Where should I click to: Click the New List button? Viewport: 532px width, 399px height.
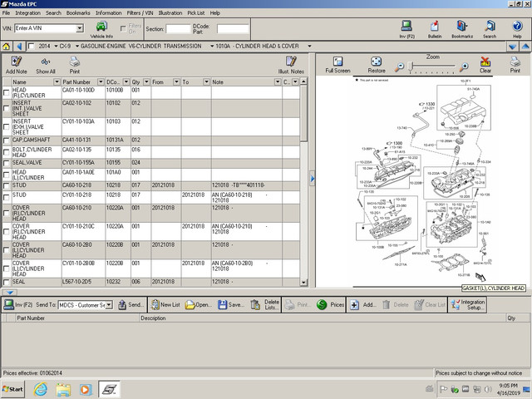point(165,305)
